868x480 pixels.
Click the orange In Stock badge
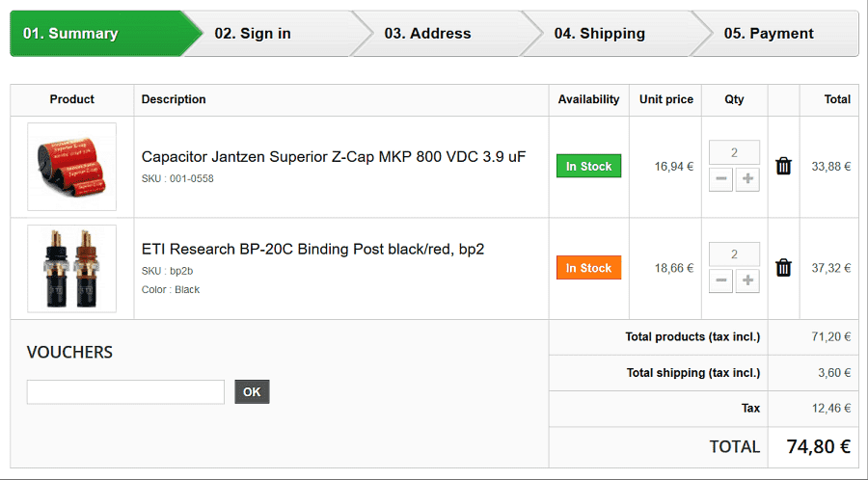click(x=588, y=268)
